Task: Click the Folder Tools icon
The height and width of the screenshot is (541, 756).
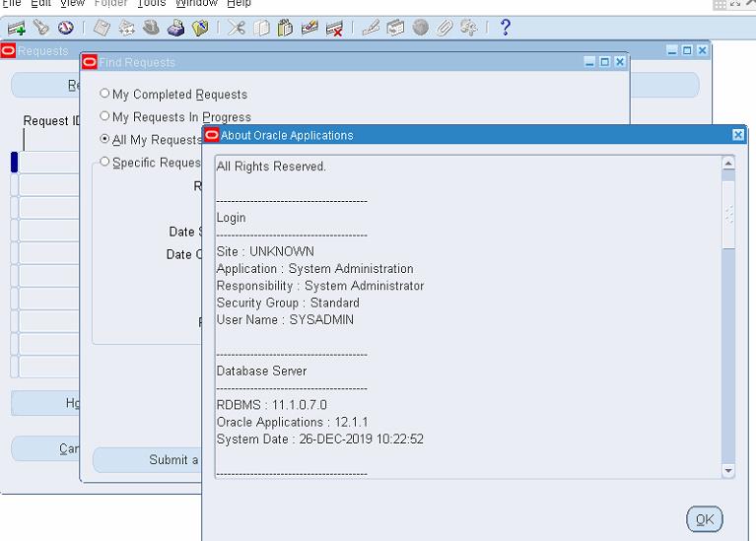Action: click(468, 28)
